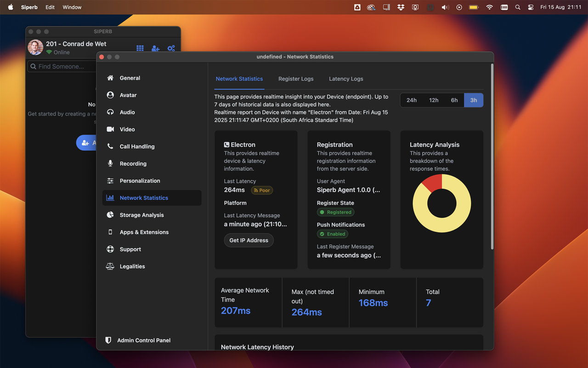
Task: Open Call Handling settings
Action: (137, 147)
